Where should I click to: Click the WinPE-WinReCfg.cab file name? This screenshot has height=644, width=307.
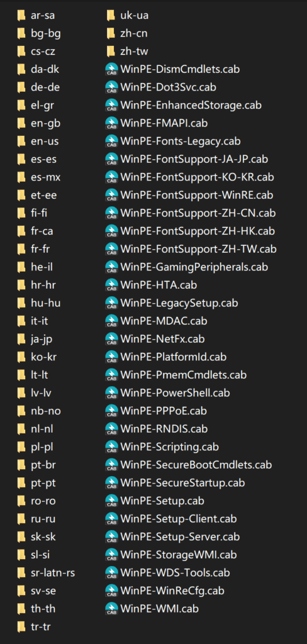pos(172,591)
